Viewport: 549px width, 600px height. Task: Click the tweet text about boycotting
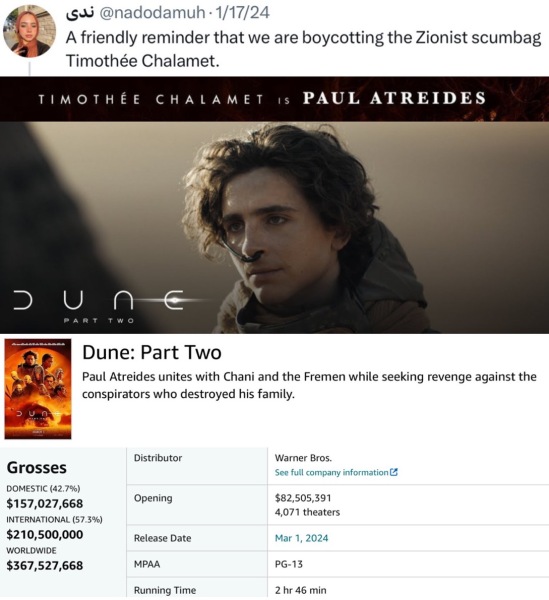point(303,49)
